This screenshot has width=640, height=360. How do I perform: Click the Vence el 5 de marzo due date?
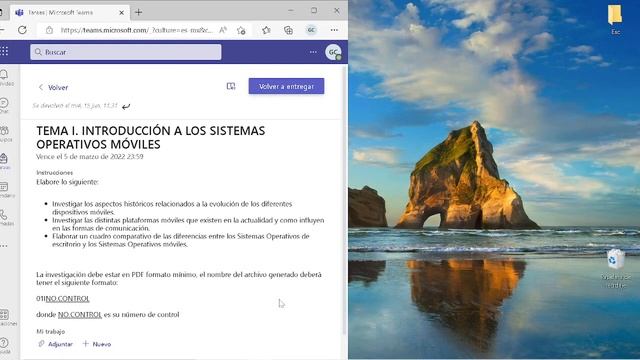pos(90,156)
